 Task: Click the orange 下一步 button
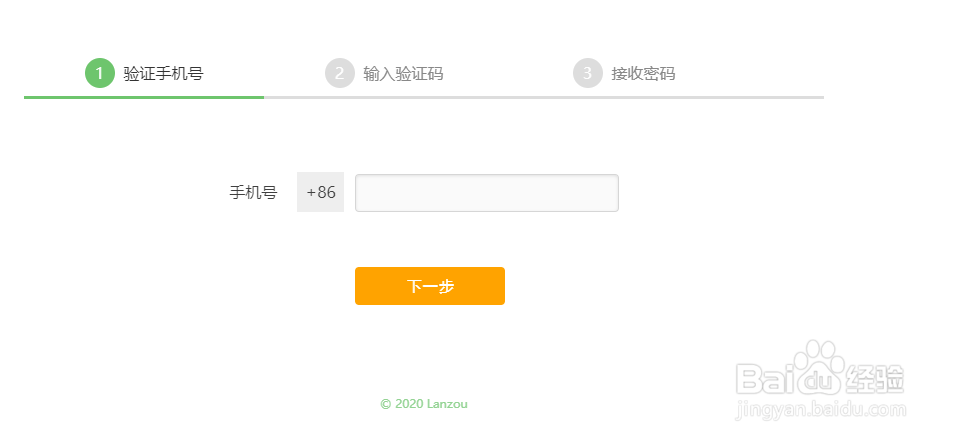[x=430, y=286]
